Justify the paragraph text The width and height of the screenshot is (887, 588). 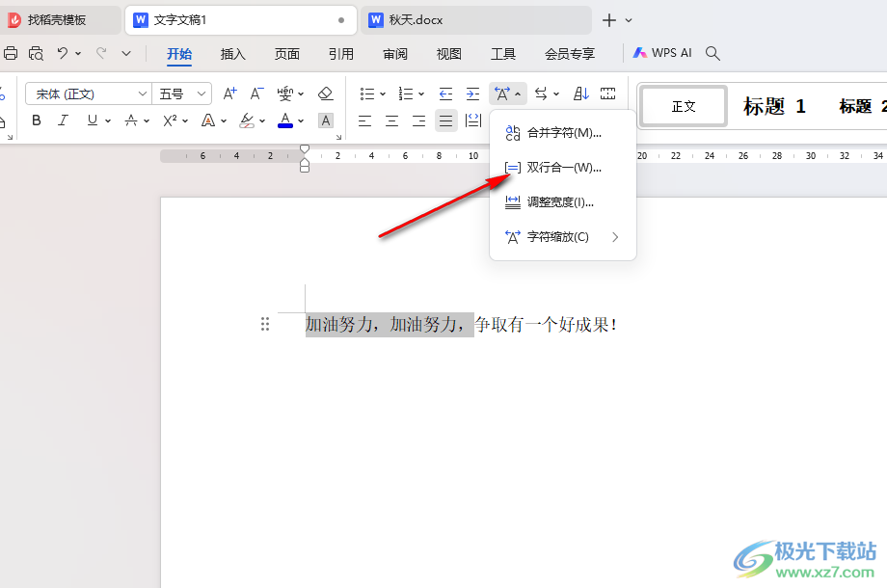point(446,120)
